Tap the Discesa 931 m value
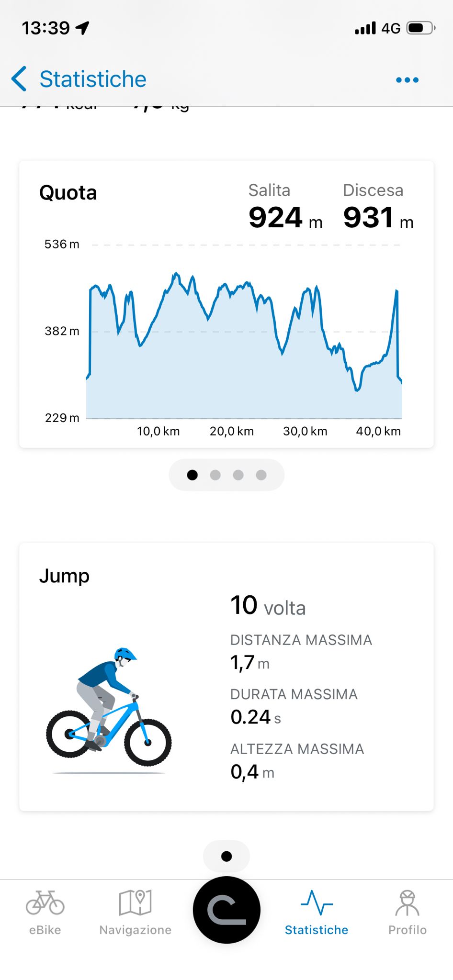The image size is (453, 980). tap(378, 207)
